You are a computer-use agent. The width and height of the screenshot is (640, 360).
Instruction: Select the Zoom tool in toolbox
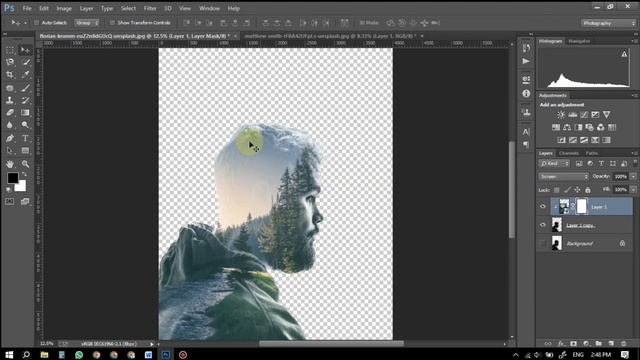(x=25, y=164)
